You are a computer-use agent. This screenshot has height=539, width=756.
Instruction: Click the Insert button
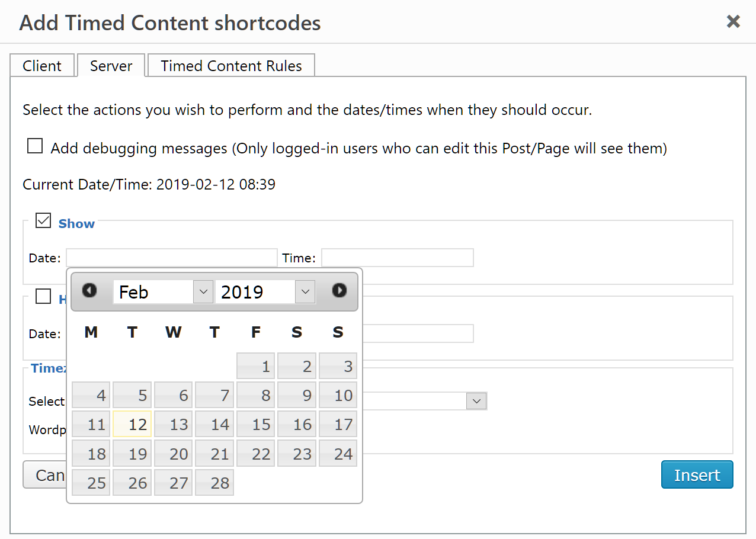[x=697, y=475]
